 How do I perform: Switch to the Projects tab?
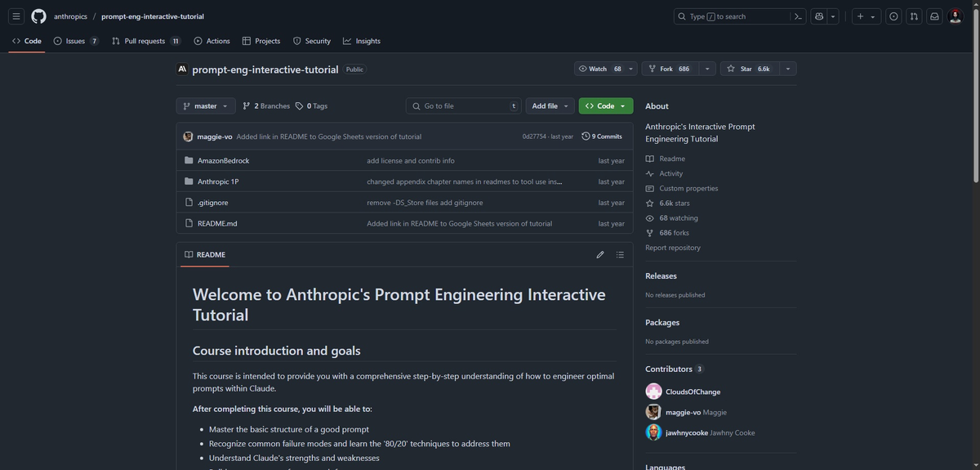coord(261,41)
